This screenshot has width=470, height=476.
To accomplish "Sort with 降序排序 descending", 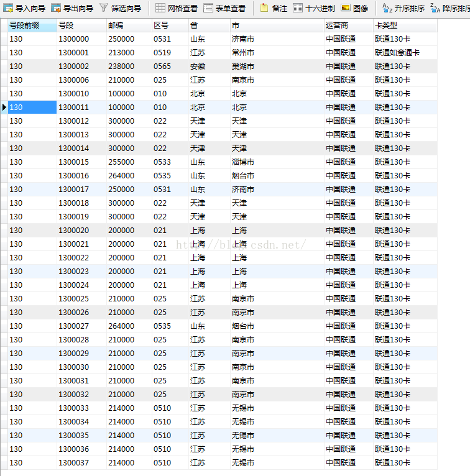I will (x=450, y=8).
